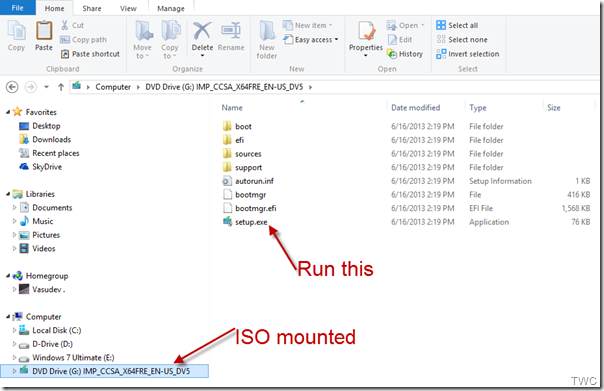
Task: Click Paste shortcut in the ribbon
Action: pyautogui.click(x=90, y=54)
